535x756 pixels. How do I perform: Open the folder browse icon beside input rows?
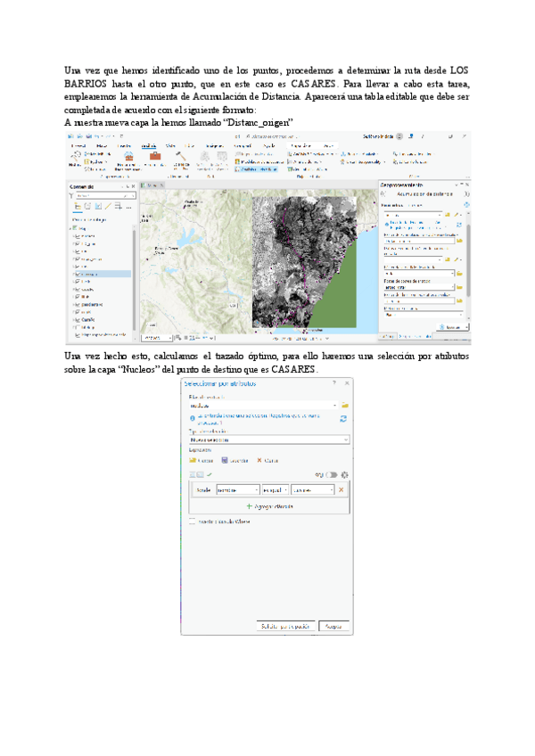344,405
